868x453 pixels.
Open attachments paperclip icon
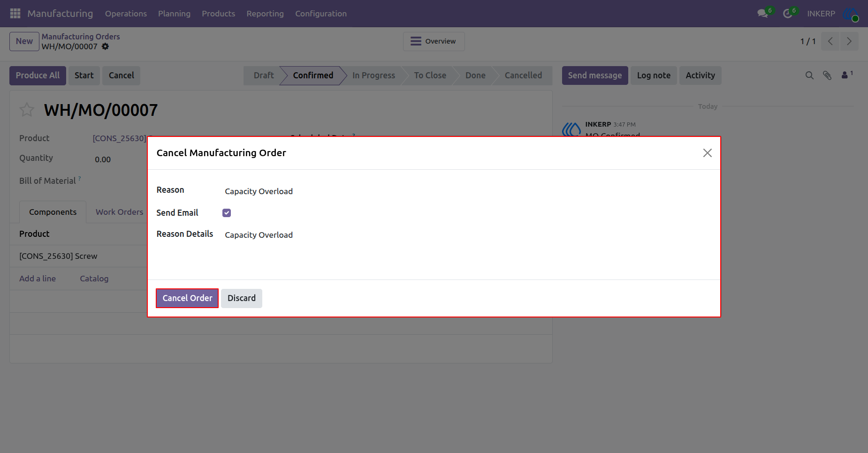click(827, 75)
